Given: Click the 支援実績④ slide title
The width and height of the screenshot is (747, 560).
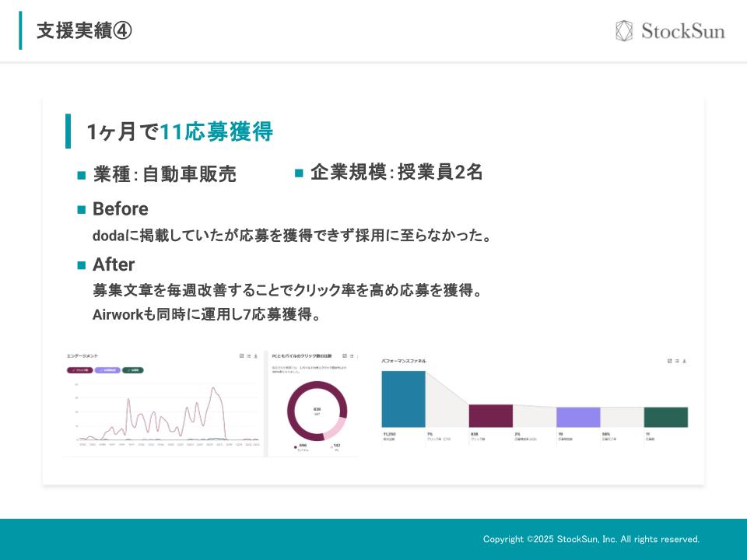Looking at the screenshot, I should (84, 30).
